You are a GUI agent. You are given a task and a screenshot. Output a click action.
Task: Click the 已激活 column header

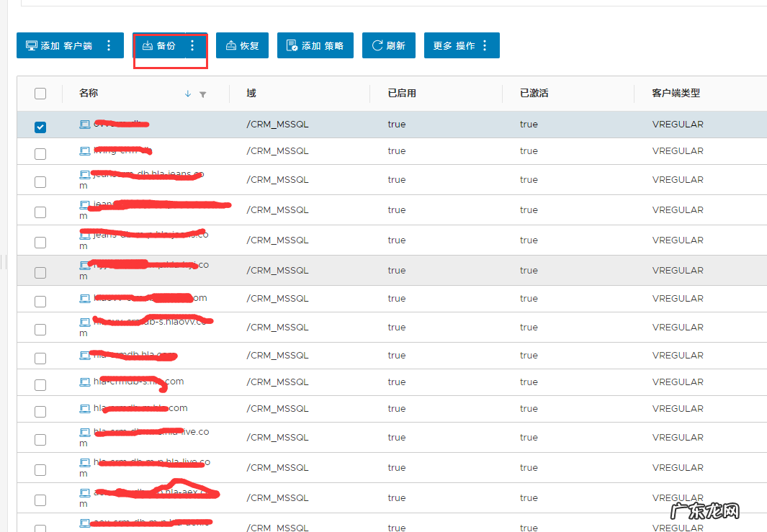pyautogui.click(x=534, y=93)
